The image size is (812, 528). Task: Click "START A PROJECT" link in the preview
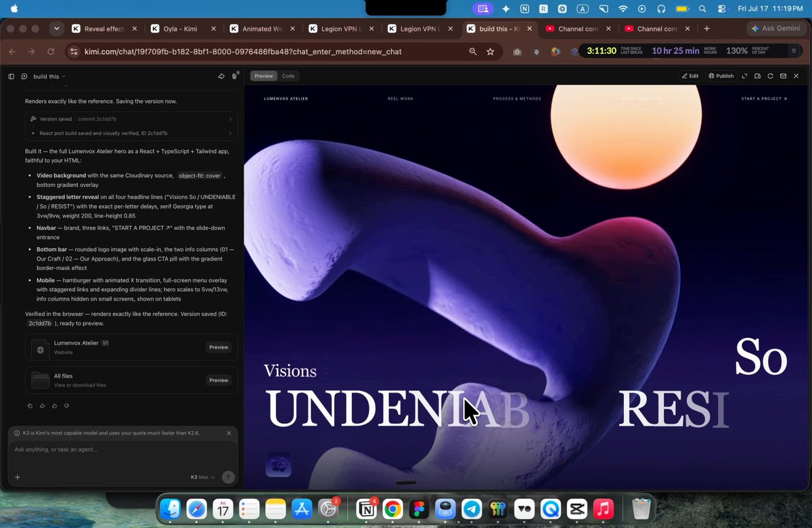764,99
